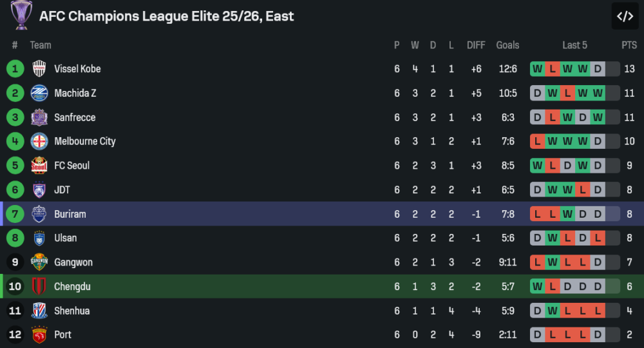Viewport: 644px width, 348px height.
Task: Click the AFC Champions League Elite title
Action: point(166,16)
